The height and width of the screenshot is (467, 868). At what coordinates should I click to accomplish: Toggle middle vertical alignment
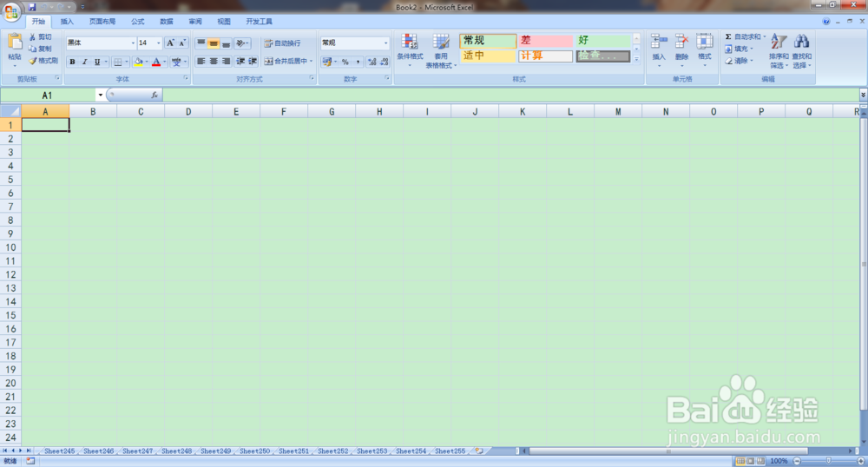click(214, 43)
